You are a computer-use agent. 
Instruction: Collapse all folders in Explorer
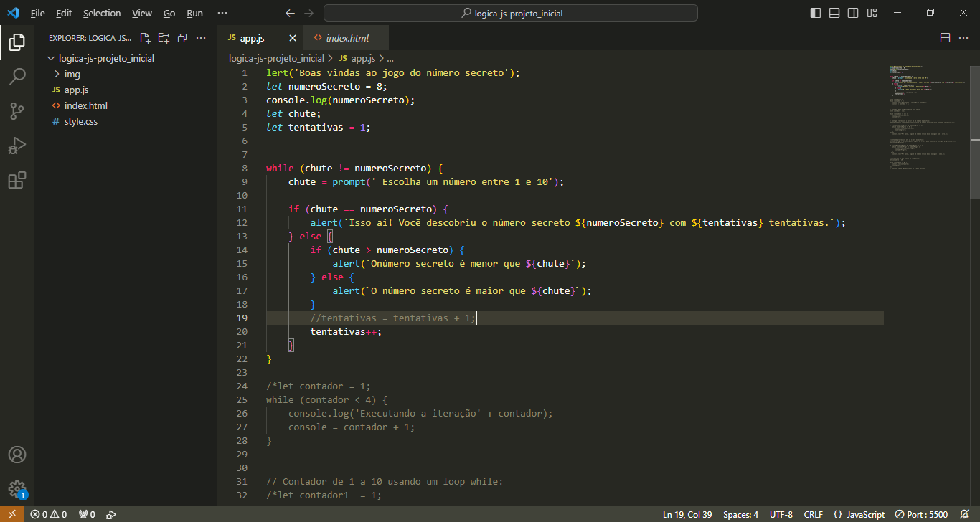click(182, 38)
